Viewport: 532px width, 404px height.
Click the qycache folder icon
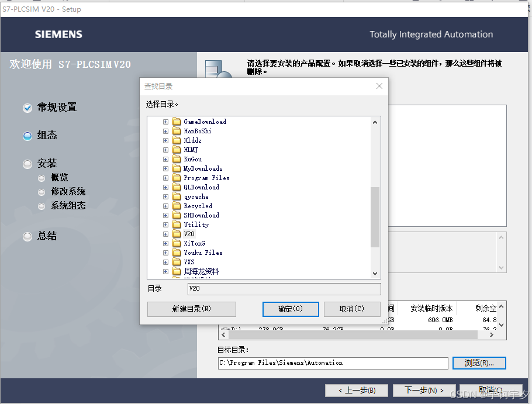pyautogui.click(x=177, y=196)
